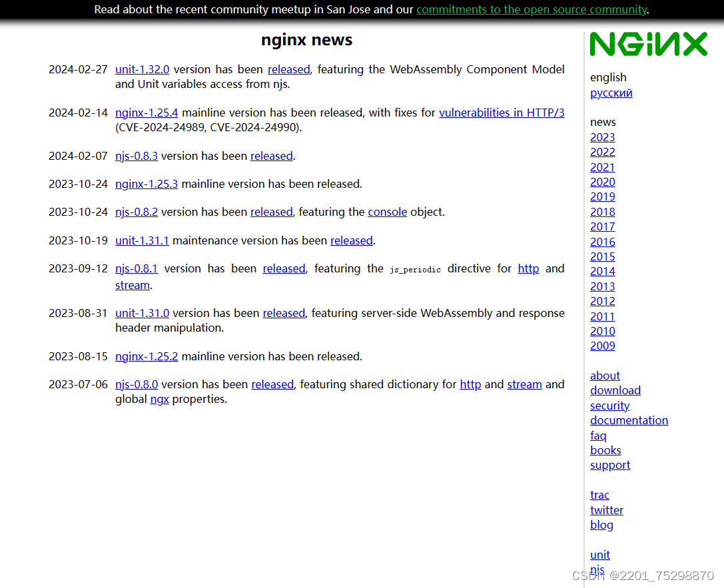This screenshot has width=724, height=588.
Task: Open the njs-0.8.1 link
Action: (137, 268)
